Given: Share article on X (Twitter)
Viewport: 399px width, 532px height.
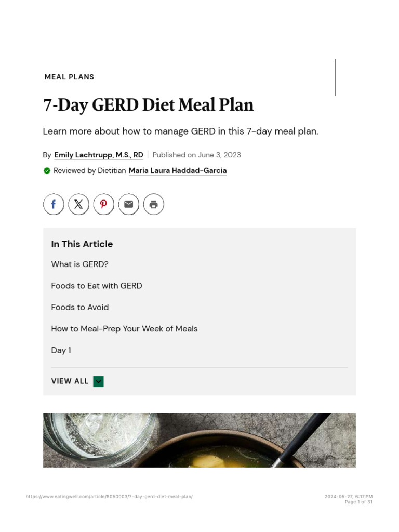Looking at the screenshot, I should [x=78, y=204].
